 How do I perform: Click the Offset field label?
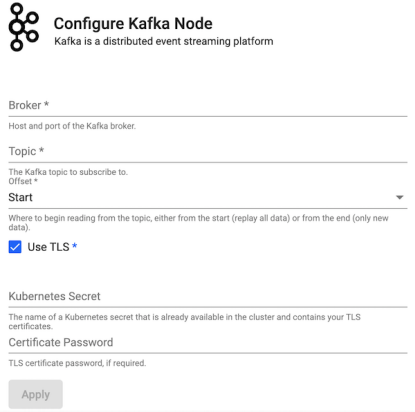point(23,181)
